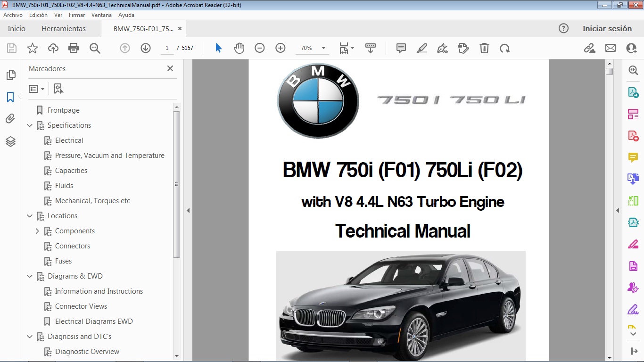The width and height of the screenshot is (644, 362).
Task: Click the Iniciar sesión button
Action: coord(607,28)
